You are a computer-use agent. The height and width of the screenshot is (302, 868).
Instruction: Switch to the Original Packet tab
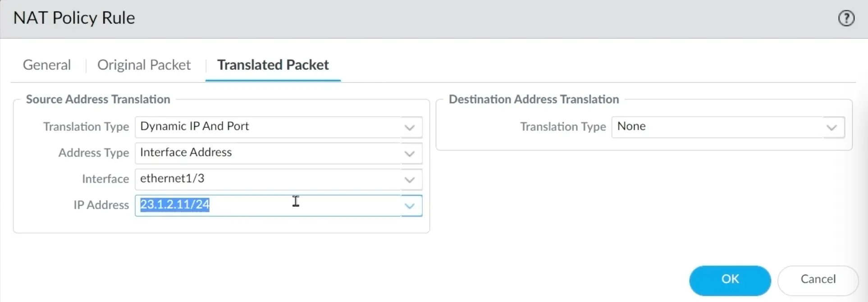pos(144,64)
